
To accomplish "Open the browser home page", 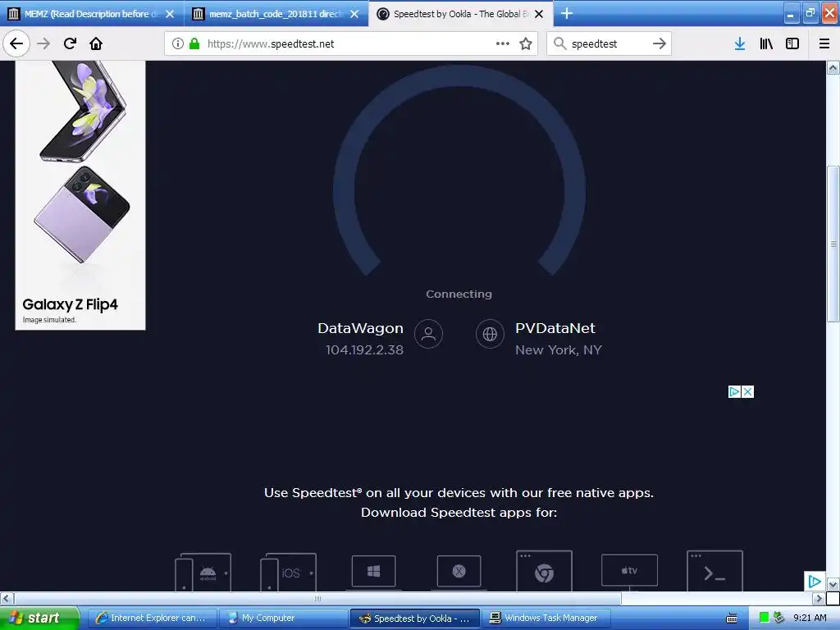I will pyautogui.click(x=96, y=43).
